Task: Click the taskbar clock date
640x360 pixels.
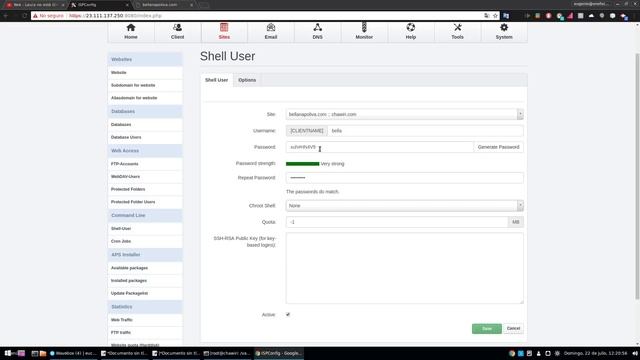Action: click(x=596, y=353)
